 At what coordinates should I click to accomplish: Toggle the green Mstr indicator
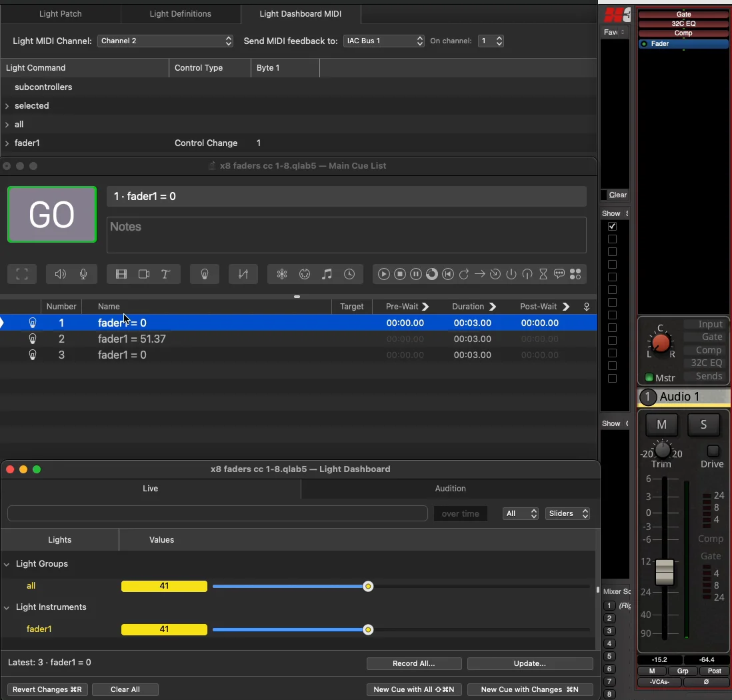[649, 377]
